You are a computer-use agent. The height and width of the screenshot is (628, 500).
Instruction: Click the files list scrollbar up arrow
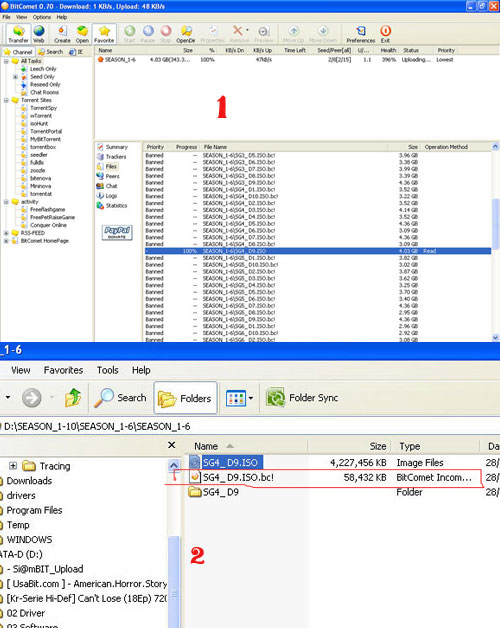click(496, 147)
